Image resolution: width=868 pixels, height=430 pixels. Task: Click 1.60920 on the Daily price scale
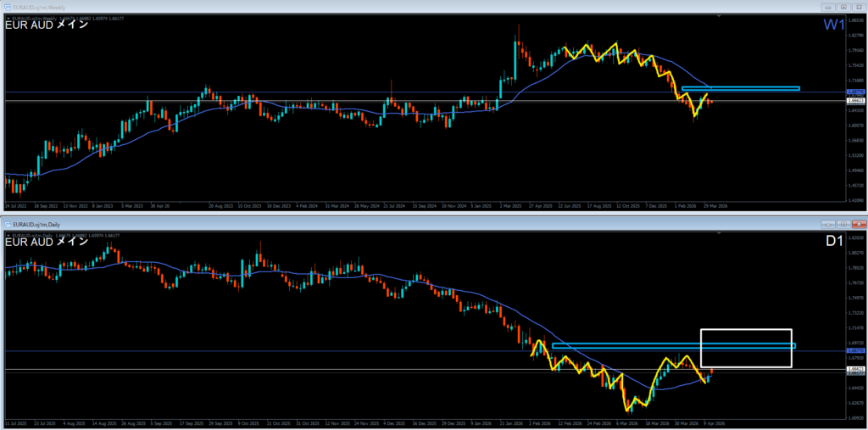[856, 418]
